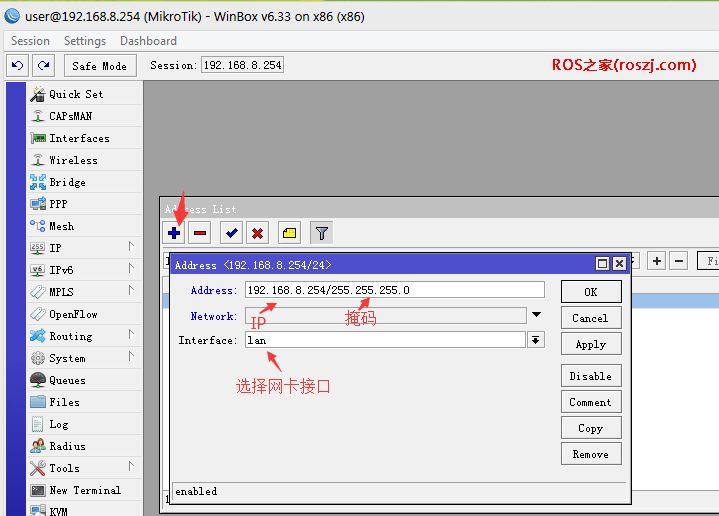Expand the IP submenu in sidebar

coord(85,248)
